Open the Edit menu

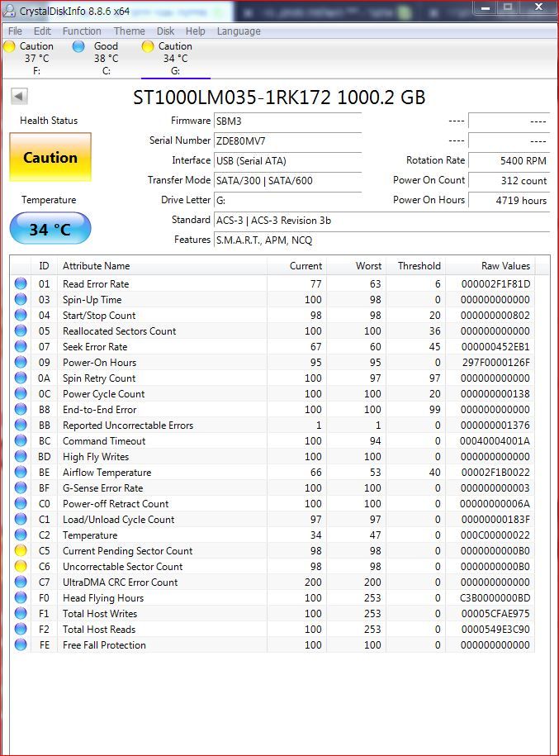[x=42, y=31]
